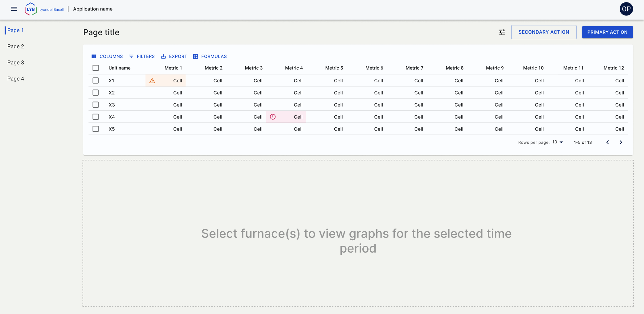
Task: Click the Application name title text
Action: click(93, 9)
